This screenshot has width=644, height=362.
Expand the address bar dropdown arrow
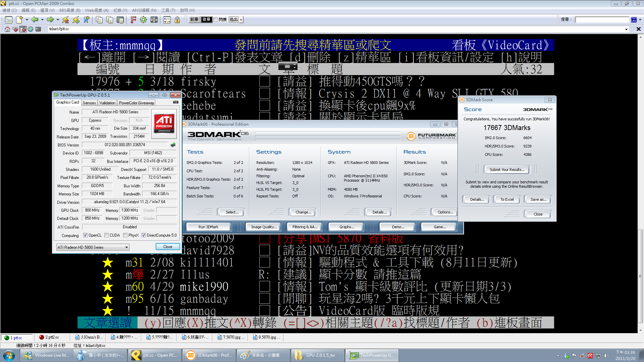626,29
